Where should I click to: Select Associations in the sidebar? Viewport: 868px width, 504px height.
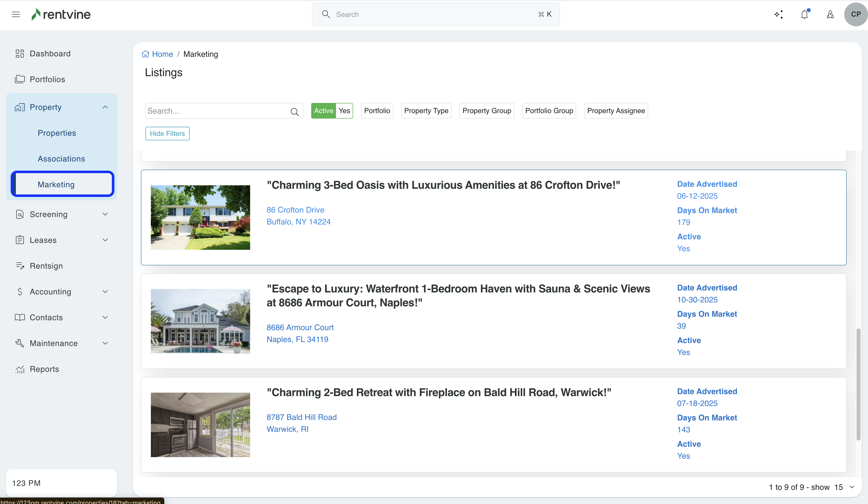[x=61, y=159]
